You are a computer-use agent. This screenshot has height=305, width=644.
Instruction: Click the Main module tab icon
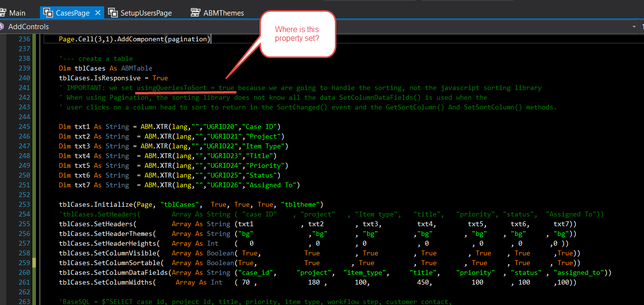pos(3,13)
